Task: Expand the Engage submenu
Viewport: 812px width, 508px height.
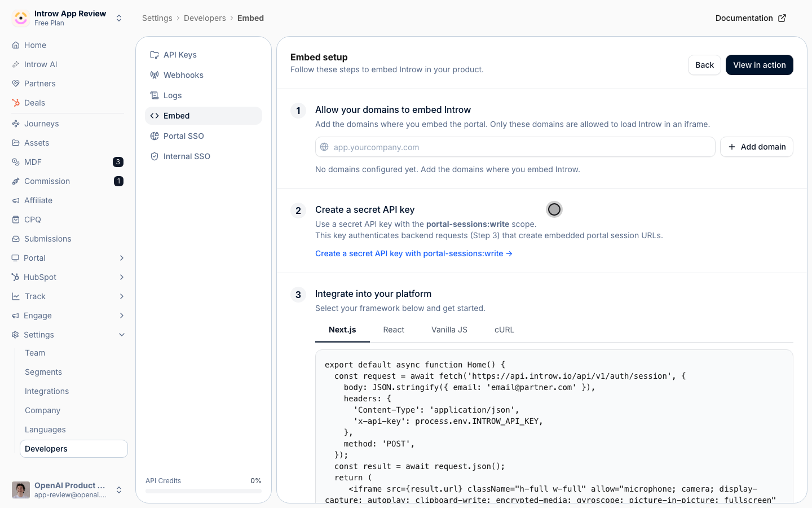Action: click(122, 316)
